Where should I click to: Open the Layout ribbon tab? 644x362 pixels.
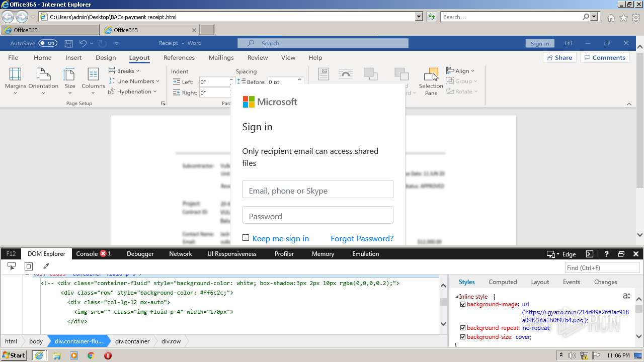pyautogui.click(x=139, y=58)
